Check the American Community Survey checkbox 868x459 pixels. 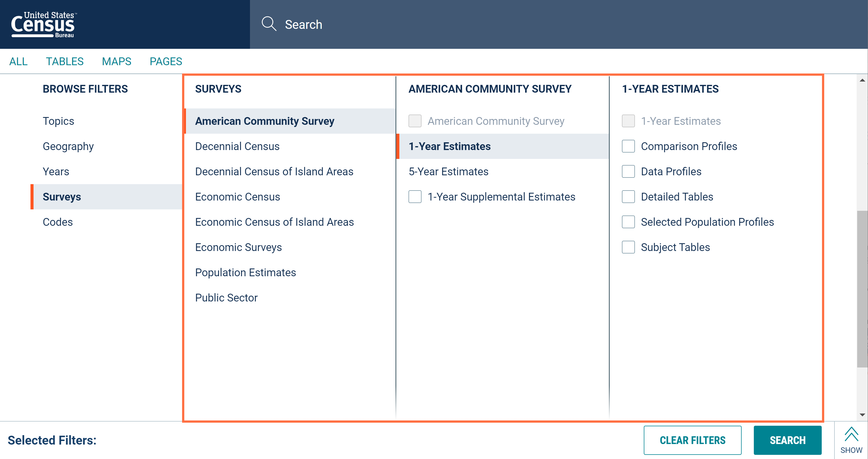pyautogui.click(x=415, y=121)
